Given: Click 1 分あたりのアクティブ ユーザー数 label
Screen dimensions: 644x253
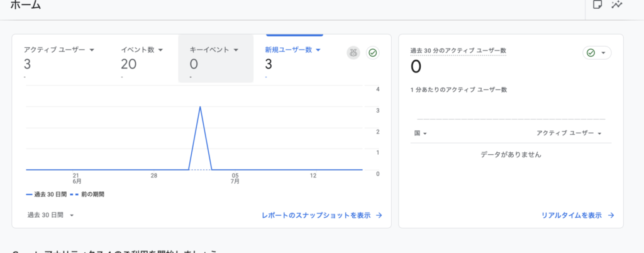Looking at the screenshot, I should click(x=458, y=90).
